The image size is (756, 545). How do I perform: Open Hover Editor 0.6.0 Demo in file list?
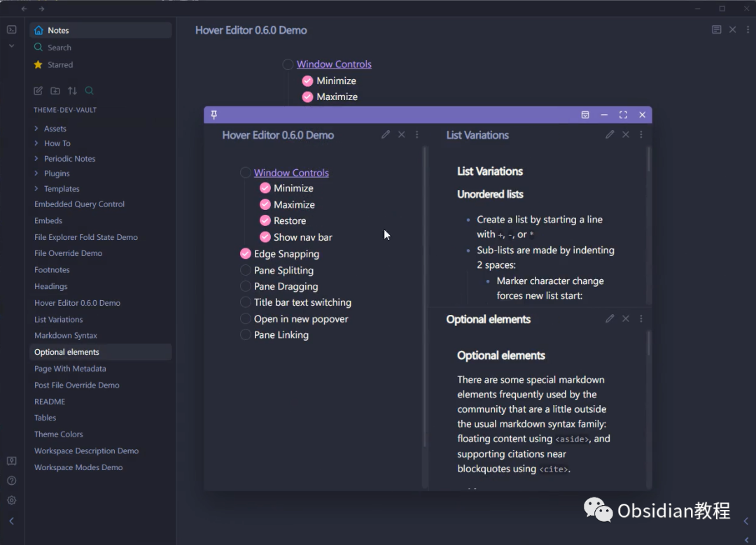coord(77,303)
